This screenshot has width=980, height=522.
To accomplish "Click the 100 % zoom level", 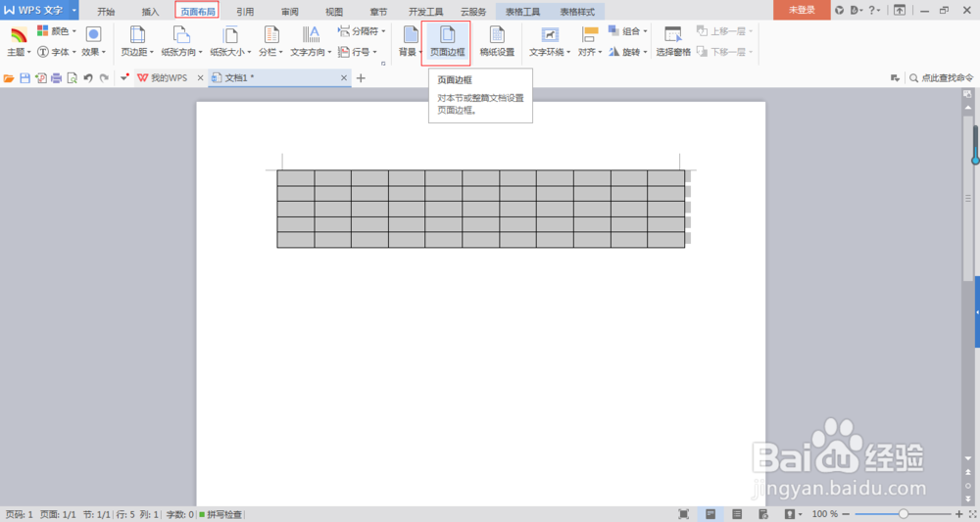I will coord(825,514).
